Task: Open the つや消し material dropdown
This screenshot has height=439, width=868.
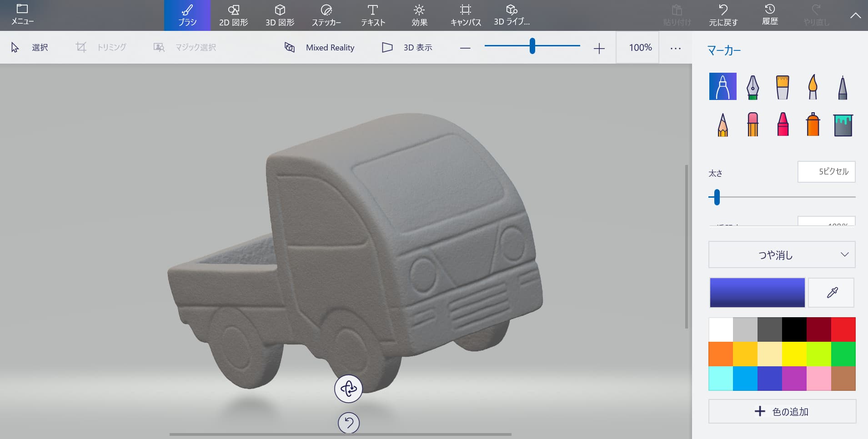Action: tap(782, 255)
